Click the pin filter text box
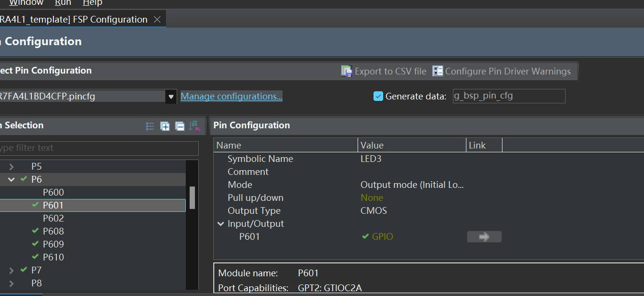This screenshot has width=644, height=296. click(x=99, y=148)
